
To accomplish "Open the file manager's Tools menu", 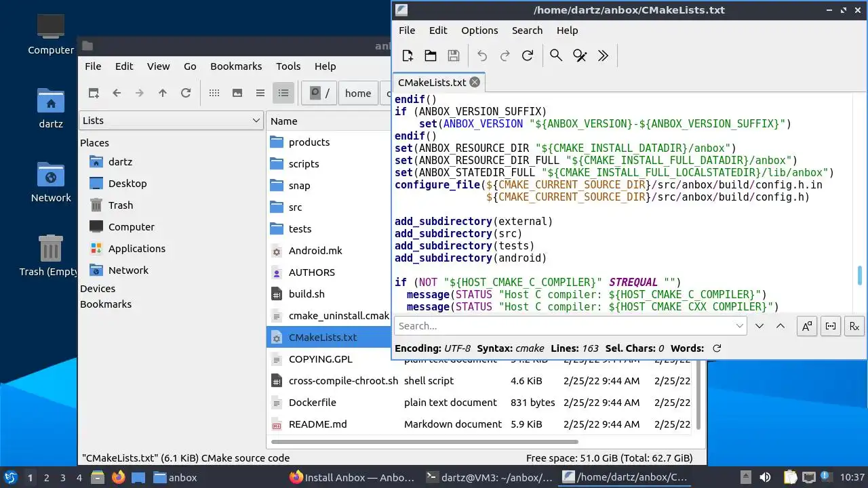I will 288,66.
